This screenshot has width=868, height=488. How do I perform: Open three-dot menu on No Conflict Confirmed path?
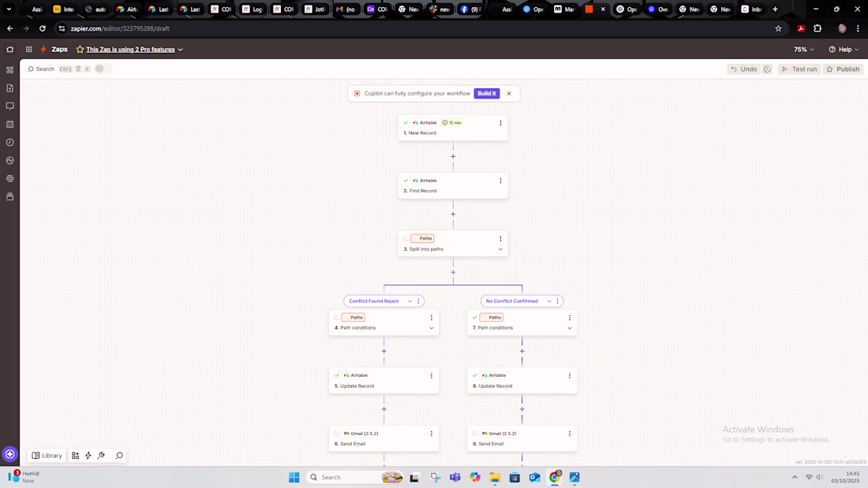[x=557, y=301]
